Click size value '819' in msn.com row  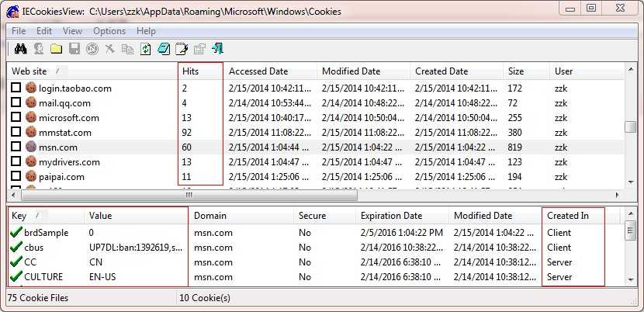(515, 147)
